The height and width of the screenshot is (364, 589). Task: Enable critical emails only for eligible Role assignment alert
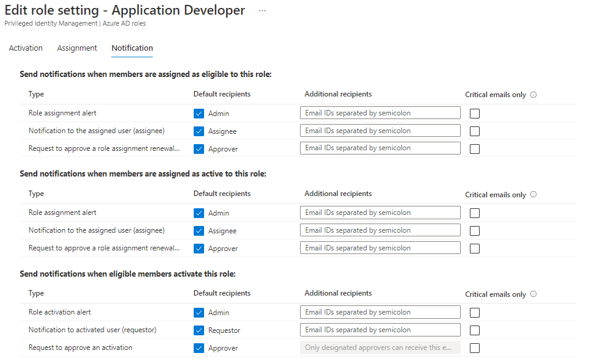[x=475, y=114]
